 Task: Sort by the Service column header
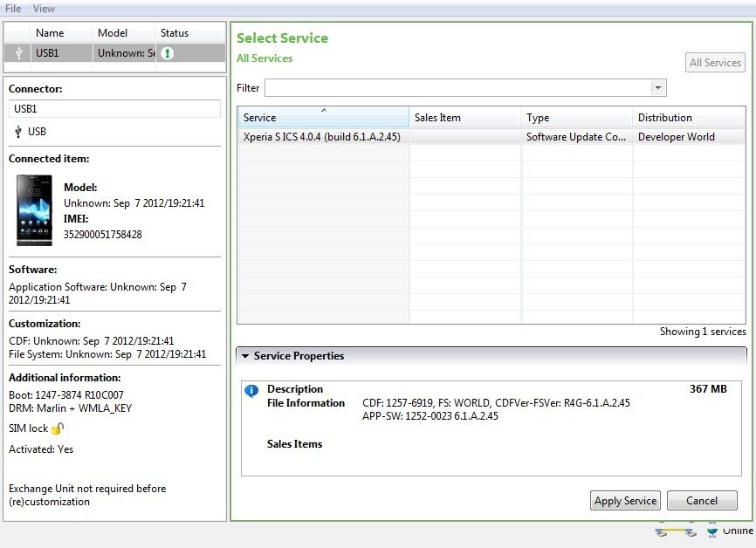point(324,118)
